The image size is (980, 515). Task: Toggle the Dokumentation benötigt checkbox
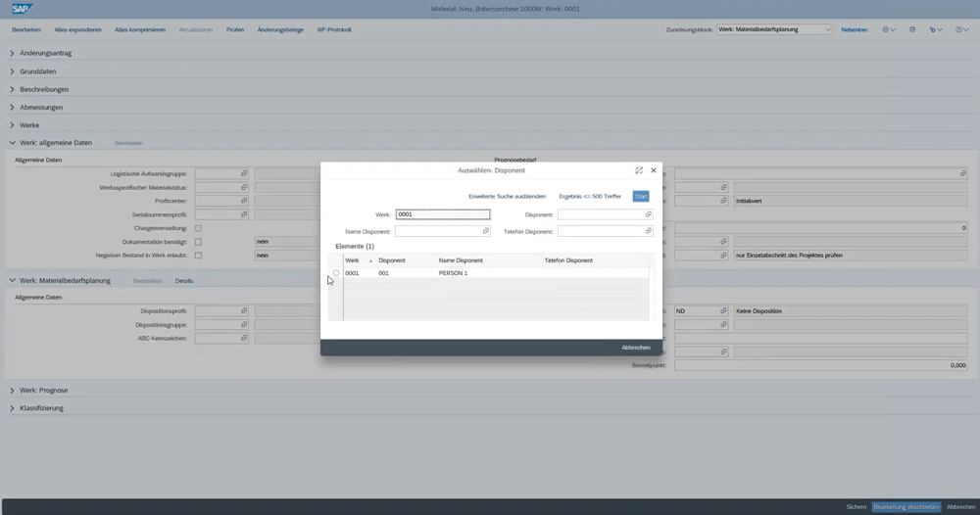click(198, 242)
